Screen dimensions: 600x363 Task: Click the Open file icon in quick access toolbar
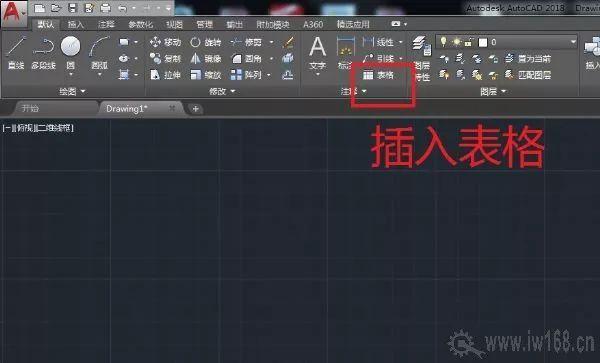pos(56,8)
